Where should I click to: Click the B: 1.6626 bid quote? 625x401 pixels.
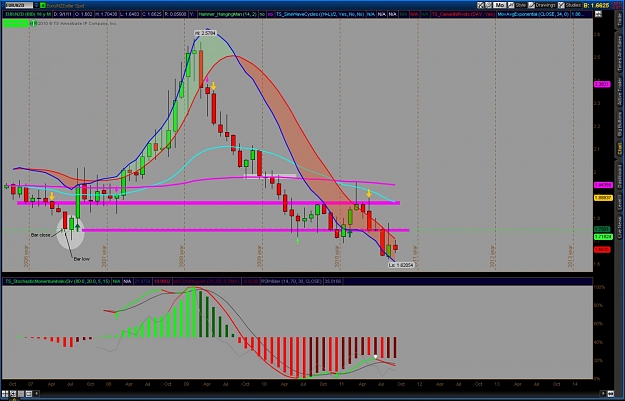596,6
